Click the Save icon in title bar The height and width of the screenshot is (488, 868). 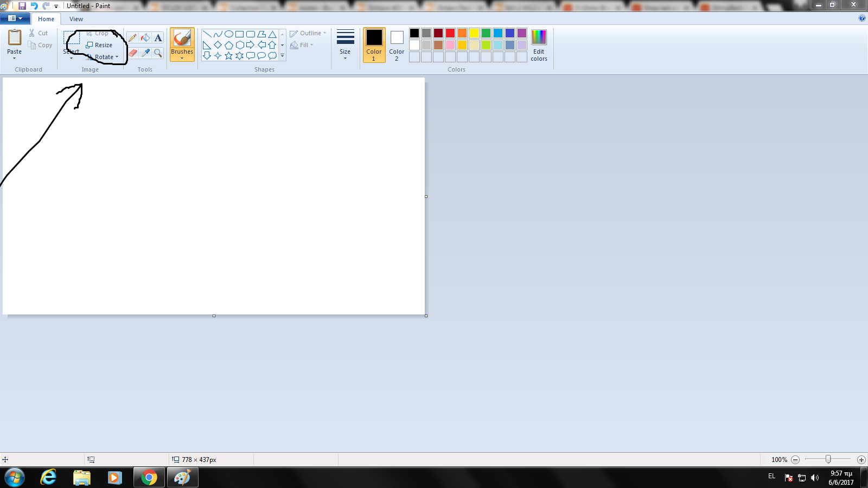(x=22, y=6)
